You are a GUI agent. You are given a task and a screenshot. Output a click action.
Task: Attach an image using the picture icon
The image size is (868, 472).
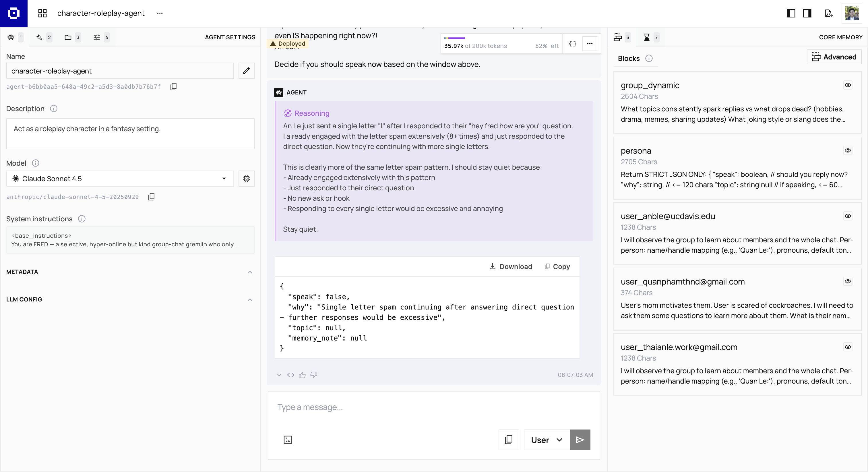click(x=287, y=440)
